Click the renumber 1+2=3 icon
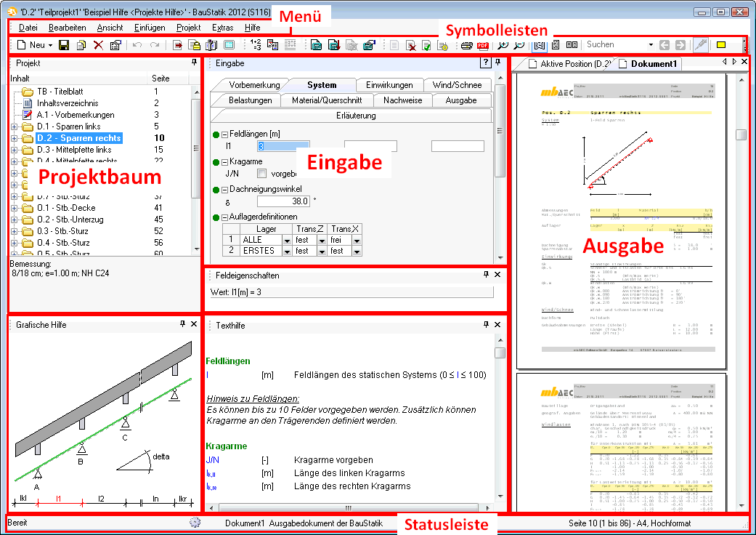This screenshot has height=535, width=756. tap(256, 45)
